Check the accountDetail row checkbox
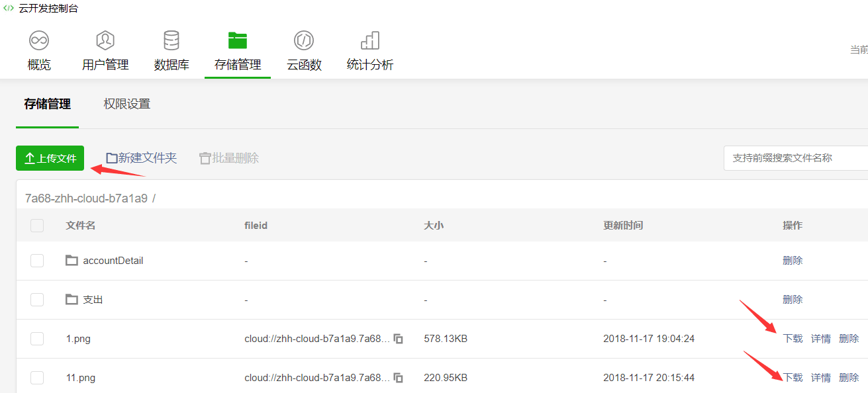This screenshot has width=868, height=393. pyautogui.click(x=37, y=261)
